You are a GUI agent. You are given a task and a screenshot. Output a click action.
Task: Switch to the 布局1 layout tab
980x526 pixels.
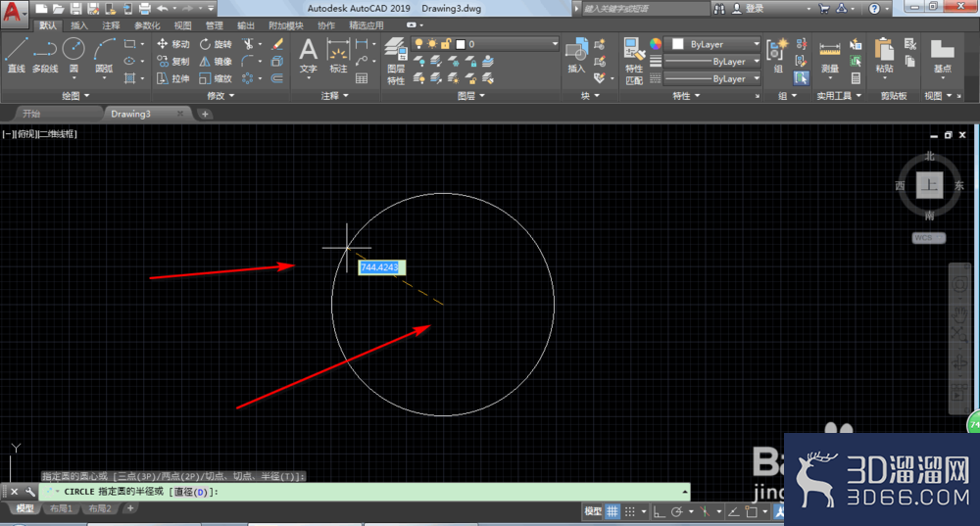(x=61, y=508)
